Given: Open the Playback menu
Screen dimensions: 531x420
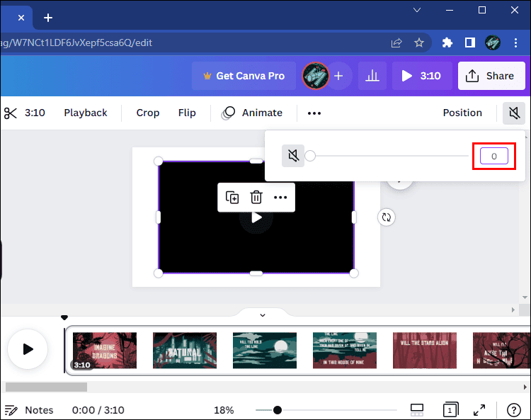Looking at the screenshot, I should tap(86, 113).
